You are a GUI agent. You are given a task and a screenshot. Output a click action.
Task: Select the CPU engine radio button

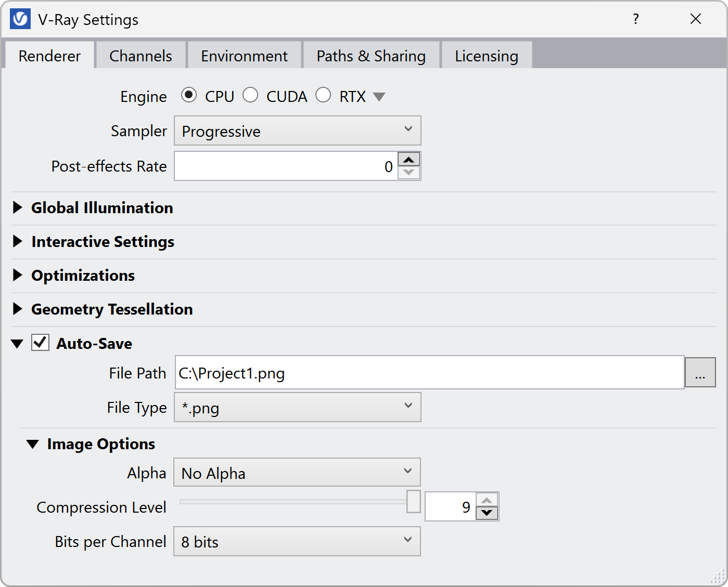tap(189, 95)
